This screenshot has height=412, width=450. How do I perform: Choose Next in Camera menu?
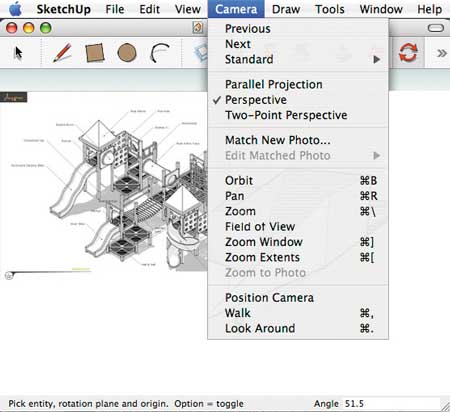[298, 44]
